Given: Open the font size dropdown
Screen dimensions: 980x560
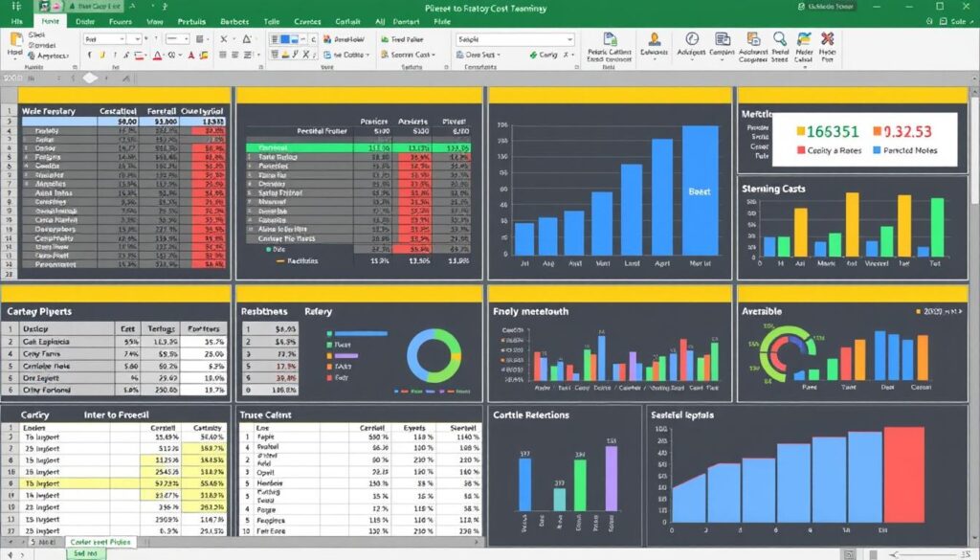Looking at the screenshot, I should point(136,38).
